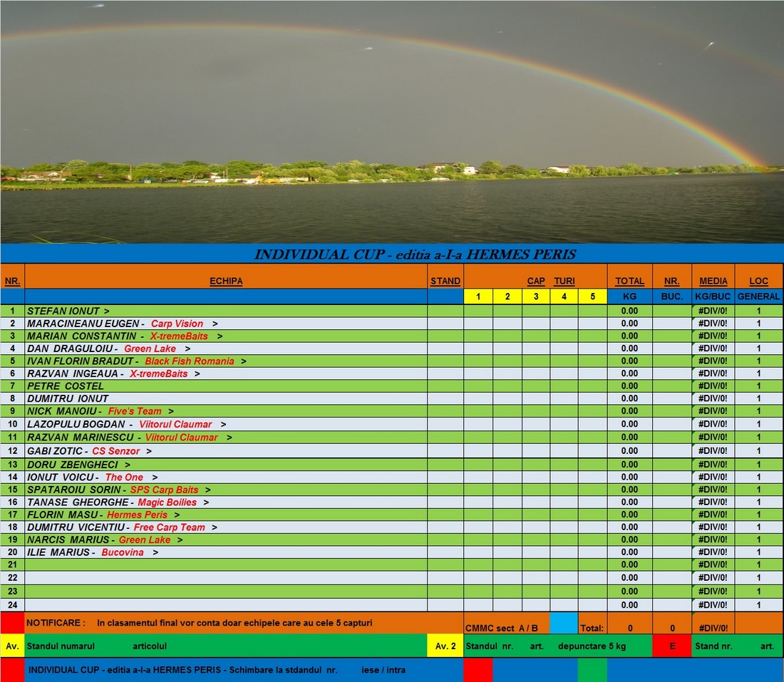Select the TOTAL KG column header
Image resolution: width=784 pixels, height=682 pixels.
[x=628, y=281]
